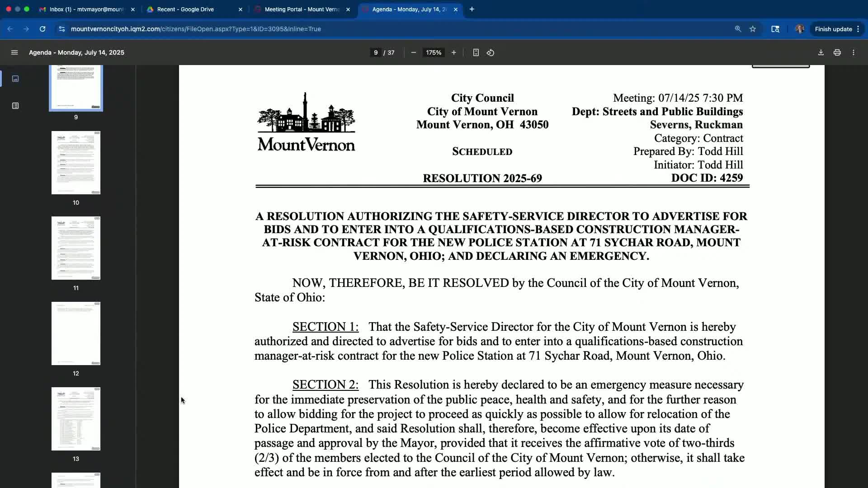Viewport: 868px width, 488px height.
Task: Show the thumbnails view in the sidebar
Action: tap(15, 79)
